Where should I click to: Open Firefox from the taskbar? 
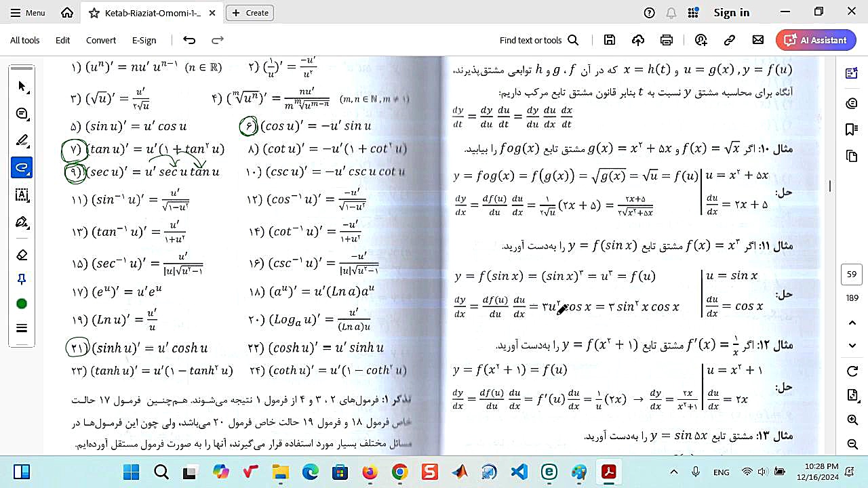click(370, 472)
